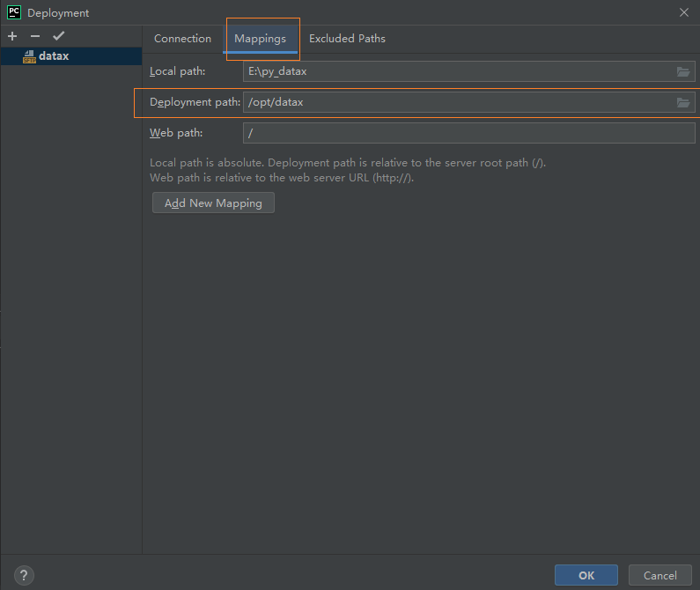Dismiss the dialog with Cancel
Screen dimensions: 700x590
659,575
